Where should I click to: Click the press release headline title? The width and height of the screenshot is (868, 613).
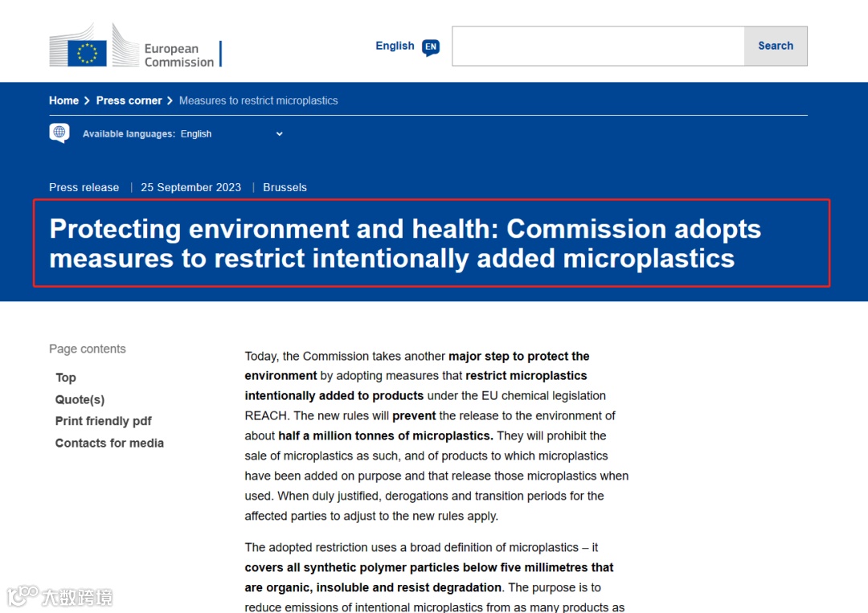tap(405, 243)
